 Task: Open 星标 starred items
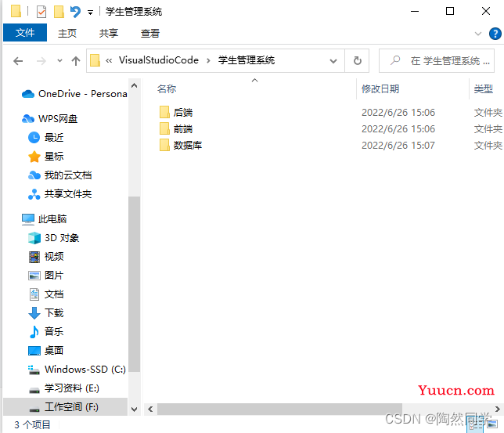[x=45, y=157]
